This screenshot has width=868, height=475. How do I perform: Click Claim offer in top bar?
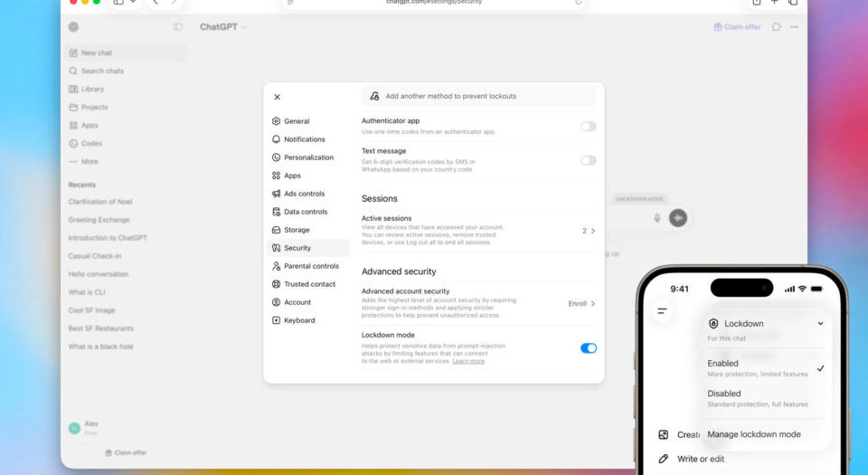pyautogui.click(x=738, y=26)
